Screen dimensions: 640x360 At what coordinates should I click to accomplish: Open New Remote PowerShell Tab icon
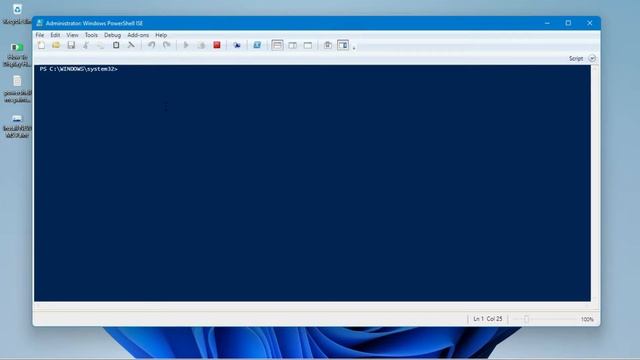pos(237,45)
